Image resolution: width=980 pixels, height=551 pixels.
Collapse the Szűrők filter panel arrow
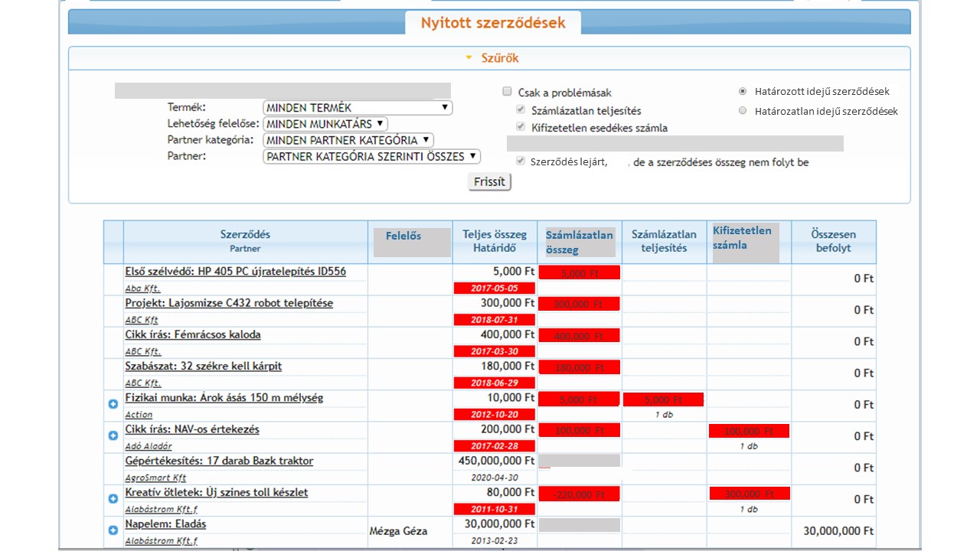click(469, 58)
